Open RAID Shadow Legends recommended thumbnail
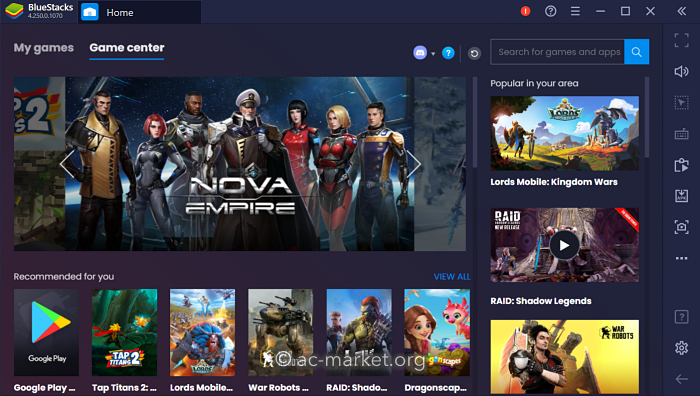This screenshot has height=396, width=700. (x=359, y=332)
